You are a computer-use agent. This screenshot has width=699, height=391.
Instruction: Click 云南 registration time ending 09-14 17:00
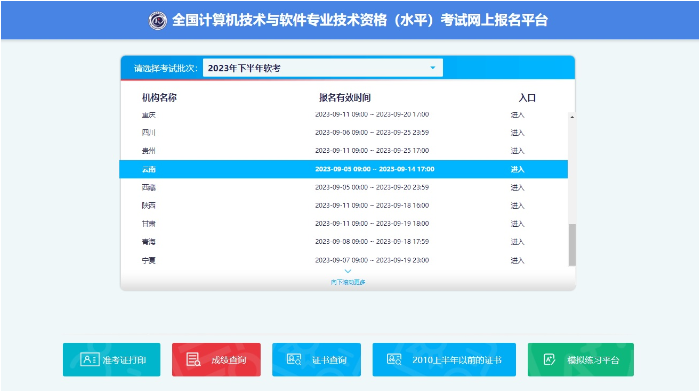pyautogui.click(x=374, y=169)
